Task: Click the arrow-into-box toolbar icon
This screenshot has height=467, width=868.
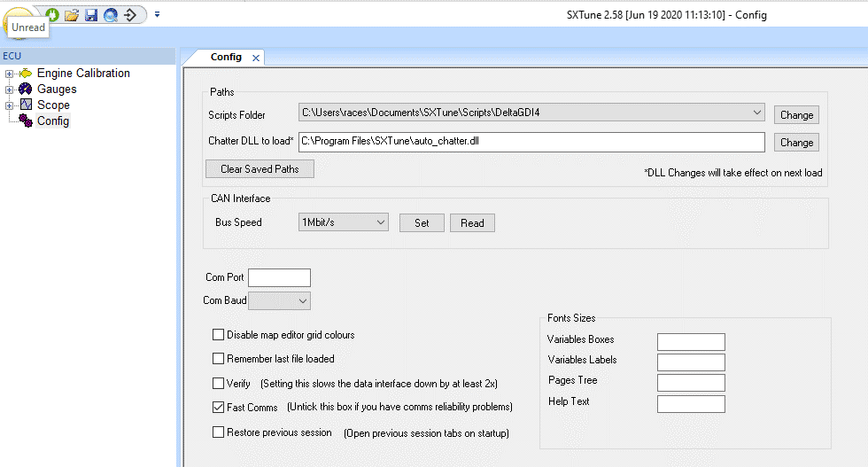Action: (130, 14)
